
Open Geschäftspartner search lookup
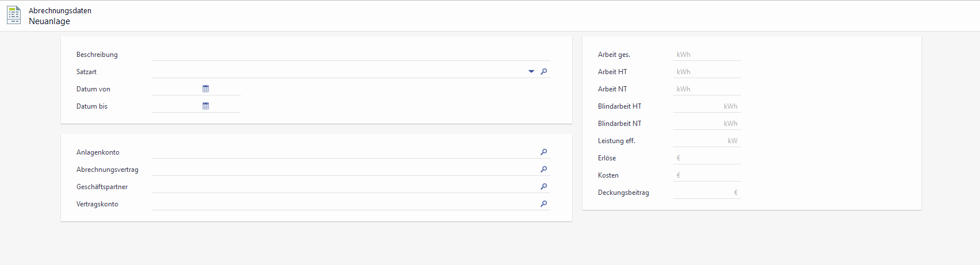(x=543, y=187)
